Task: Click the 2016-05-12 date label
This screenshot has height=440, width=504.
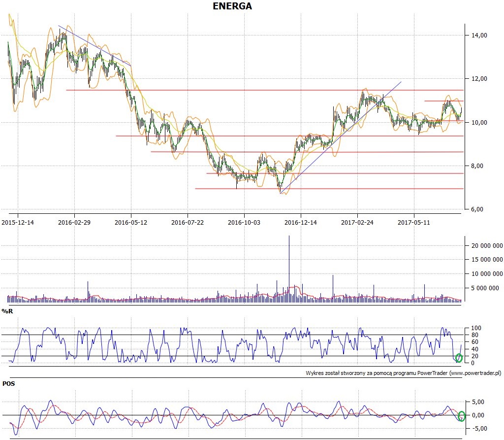Action: point(131,222)
